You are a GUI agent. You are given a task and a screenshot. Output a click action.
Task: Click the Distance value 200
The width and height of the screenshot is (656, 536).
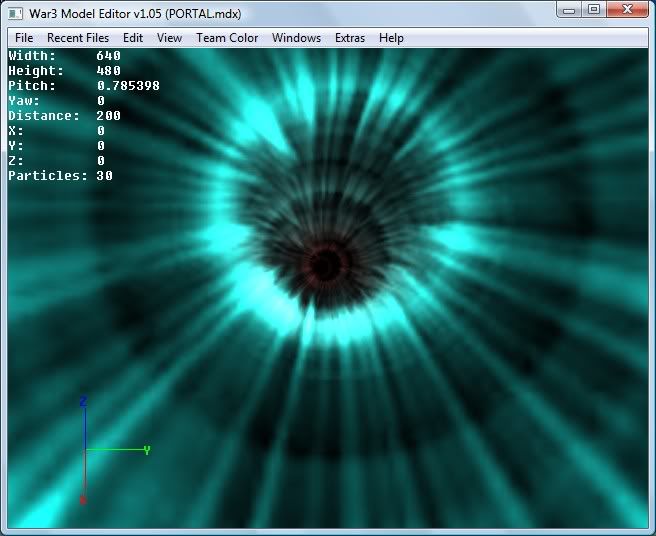tap(108, 116)
